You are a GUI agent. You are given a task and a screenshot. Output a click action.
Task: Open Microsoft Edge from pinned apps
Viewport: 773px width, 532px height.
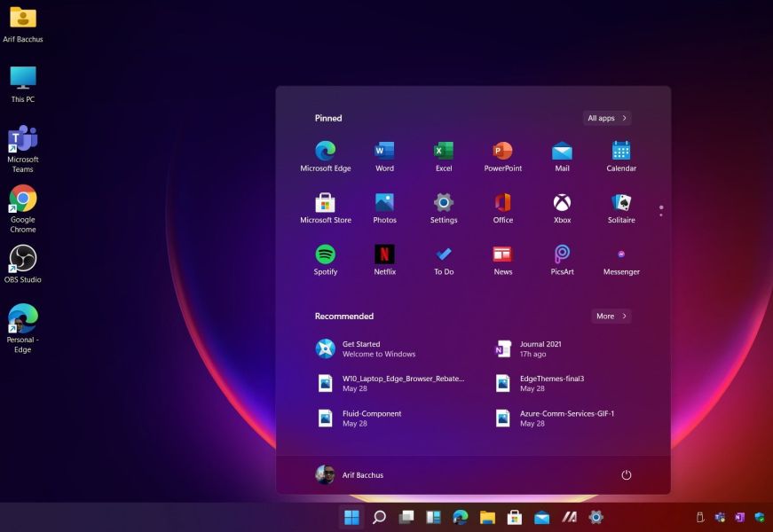tap(326, 156)
